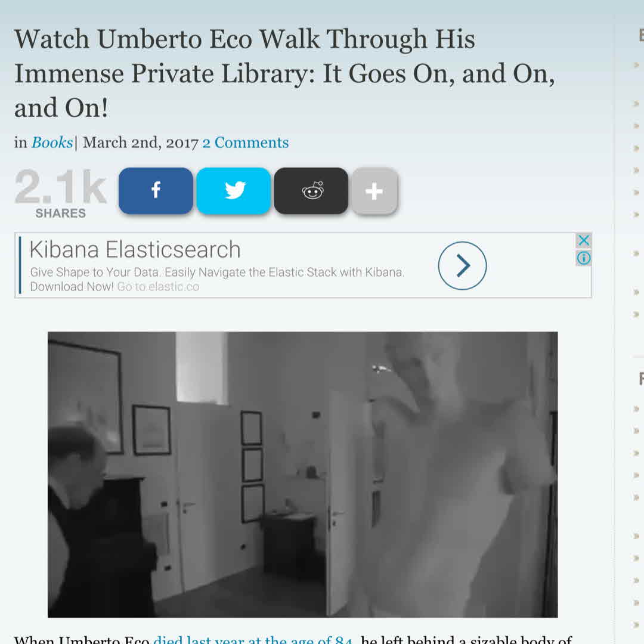
Task: Open more sharing options plus button
Action: tap(374, 191)
